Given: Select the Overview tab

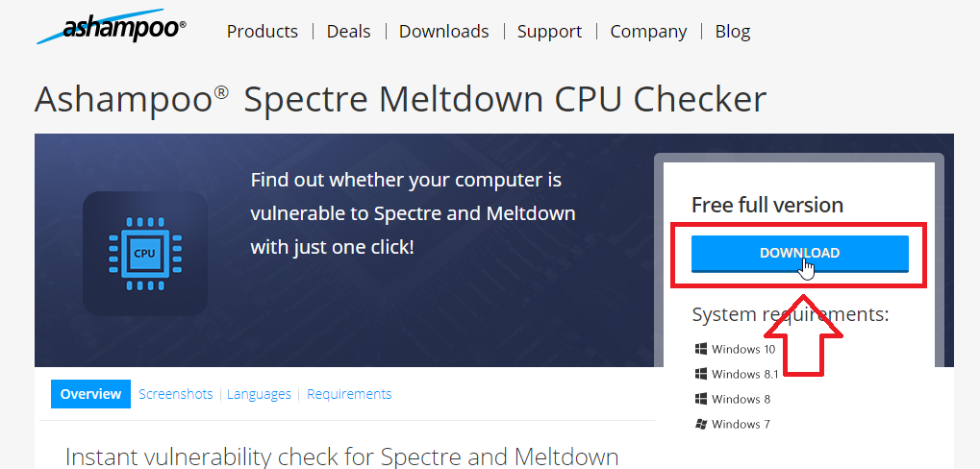Looking at the screenshot, I should click(90, 394).
